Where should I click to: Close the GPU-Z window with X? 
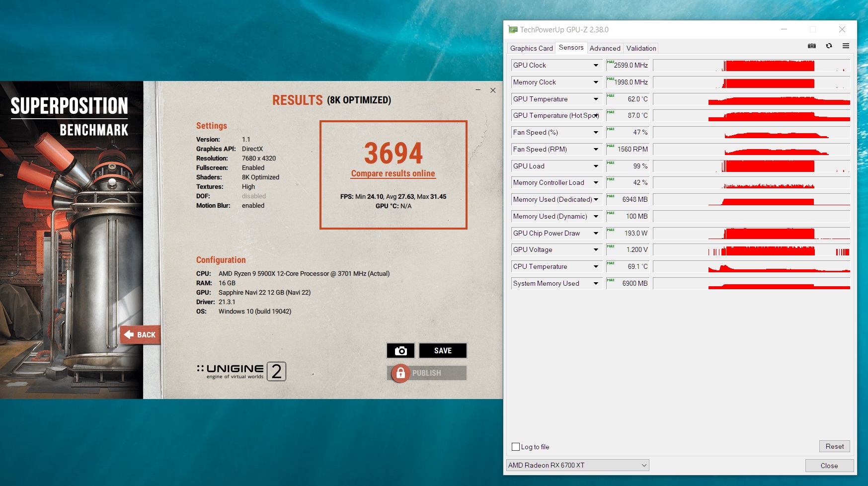(x=842, y=29)
